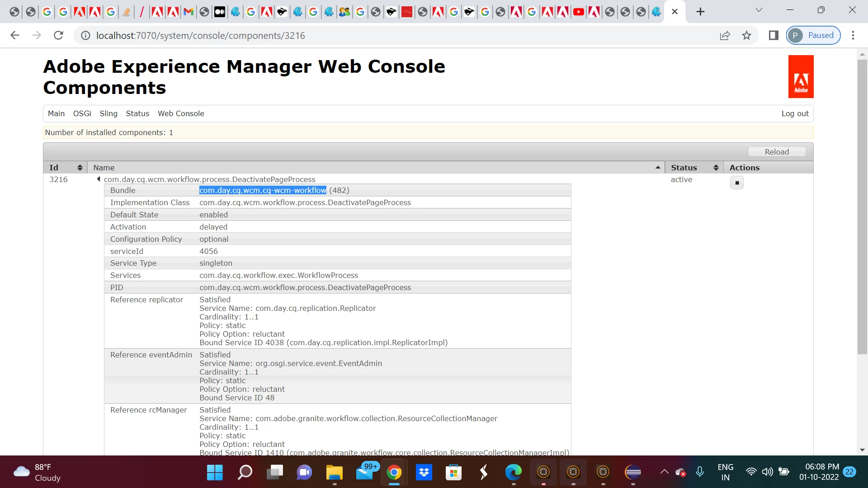Sort components by the Id column arrows
Image resolution: width=868 pixels, height=488 pixels.
click(x=80, y=168)
